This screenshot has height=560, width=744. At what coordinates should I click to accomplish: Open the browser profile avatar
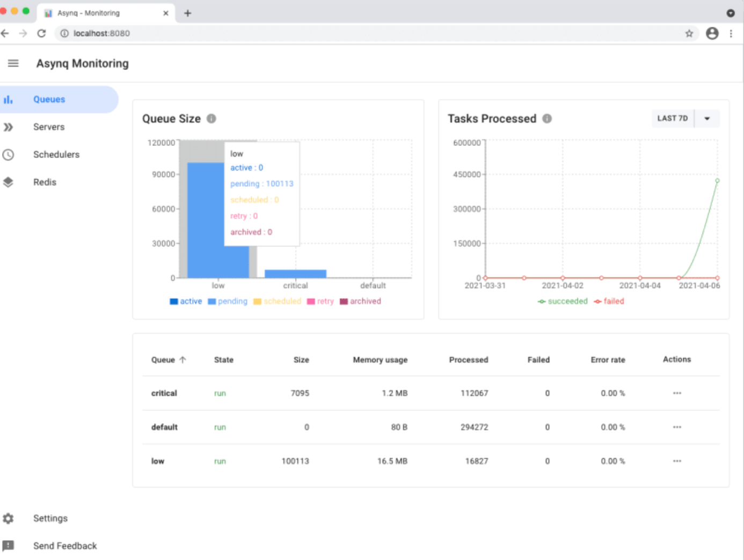point(712,33)
